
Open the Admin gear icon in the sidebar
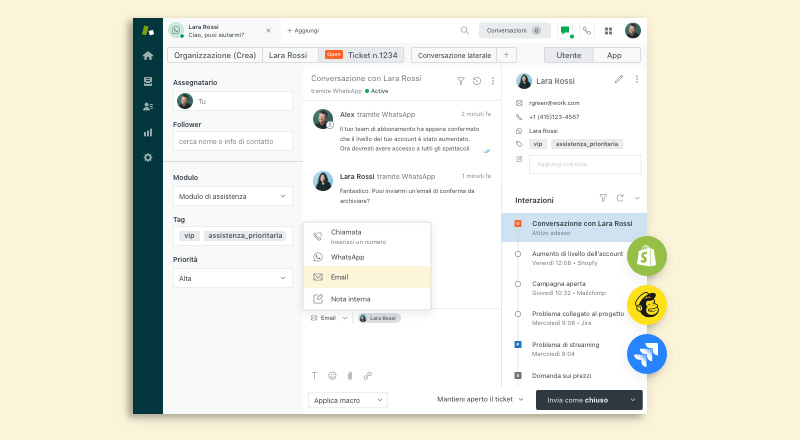(x=148, y=158)
